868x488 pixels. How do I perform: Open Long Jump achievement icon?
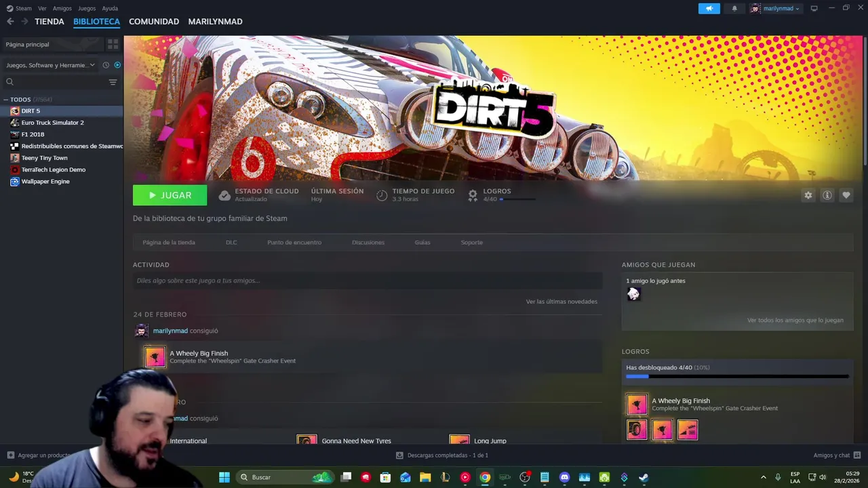459,440
